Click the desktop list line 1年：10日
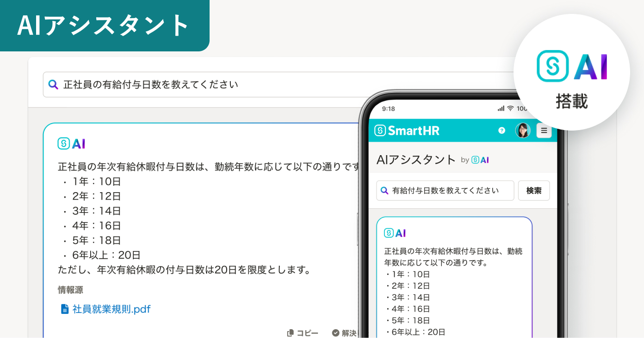The width and height of the screenshot is (644, 338). click(x=96, y=181)
